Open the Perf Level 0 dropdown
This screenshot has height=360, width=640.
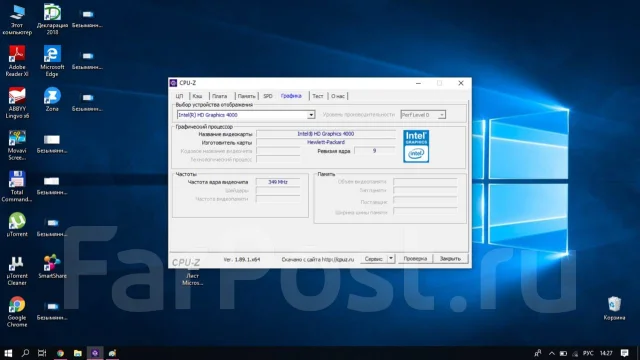(441, 115)
